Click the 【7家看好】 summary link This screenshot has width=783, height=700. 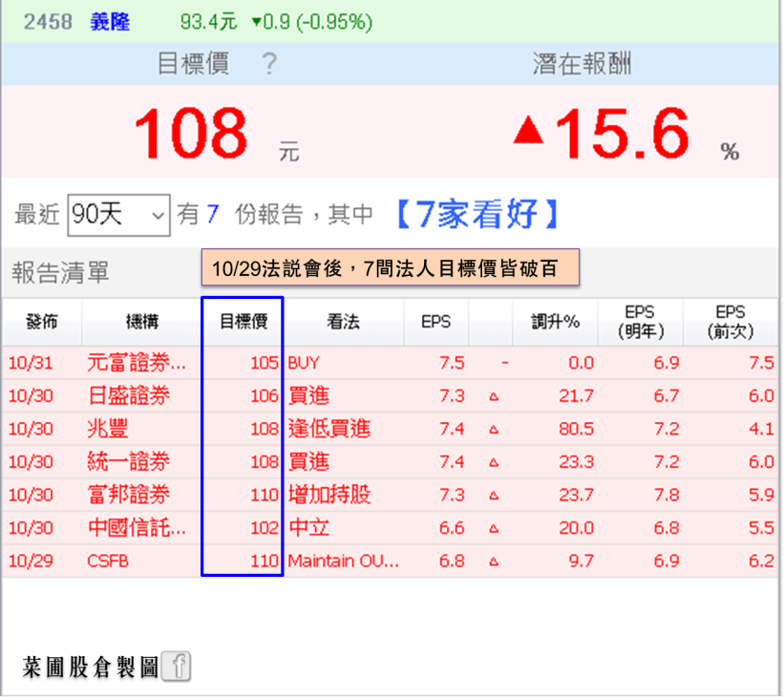(477, 214)
